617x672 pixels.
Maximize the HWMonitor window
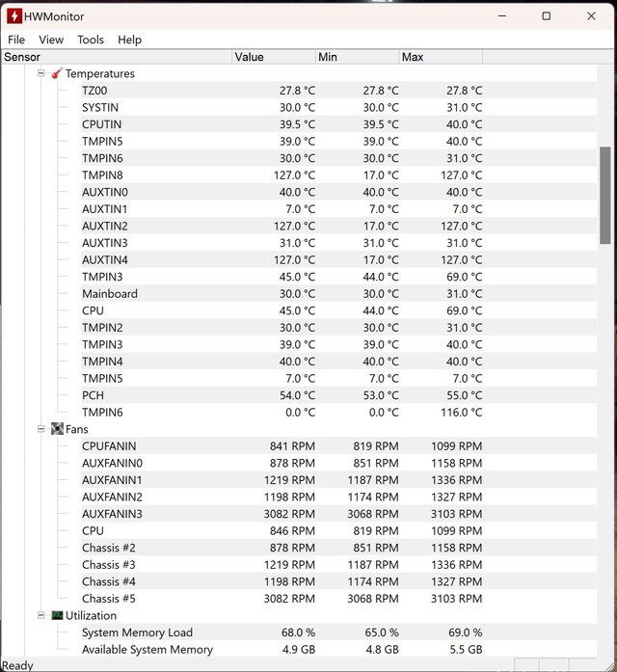tap(547, 16)
